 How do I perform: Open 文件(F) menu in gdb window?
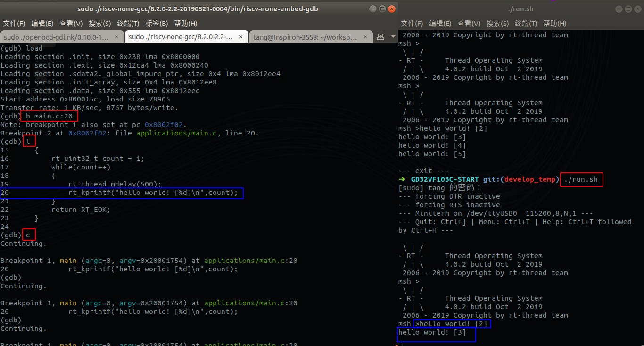[14, 24]
